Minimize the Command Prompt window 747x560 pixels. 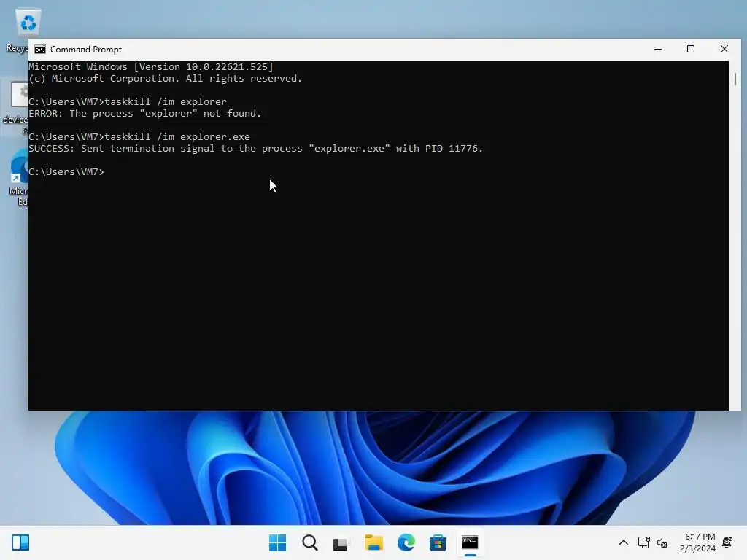pyautogui.click(x=658, y=49)
